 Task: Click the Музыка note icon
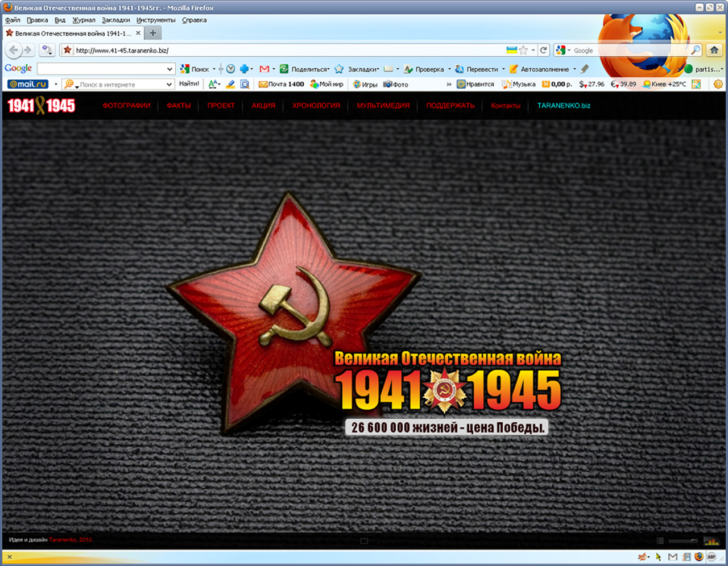(506, 84)
